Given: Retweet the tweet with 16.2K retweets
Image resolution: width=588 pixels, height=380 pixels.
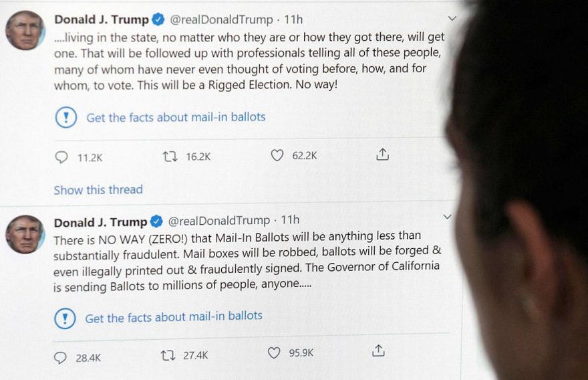Looking at the screenshot, I should coord(170,156).
